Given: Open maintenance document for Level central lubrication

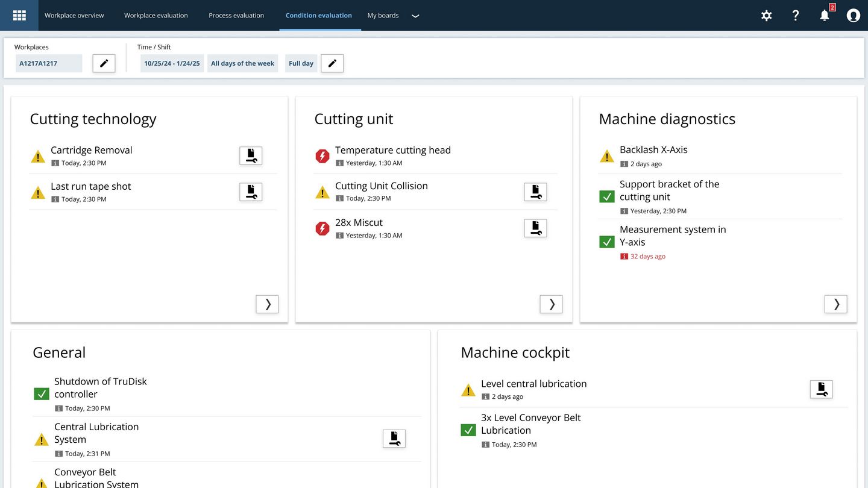Looking at the screenshot, I should point(821,389).
